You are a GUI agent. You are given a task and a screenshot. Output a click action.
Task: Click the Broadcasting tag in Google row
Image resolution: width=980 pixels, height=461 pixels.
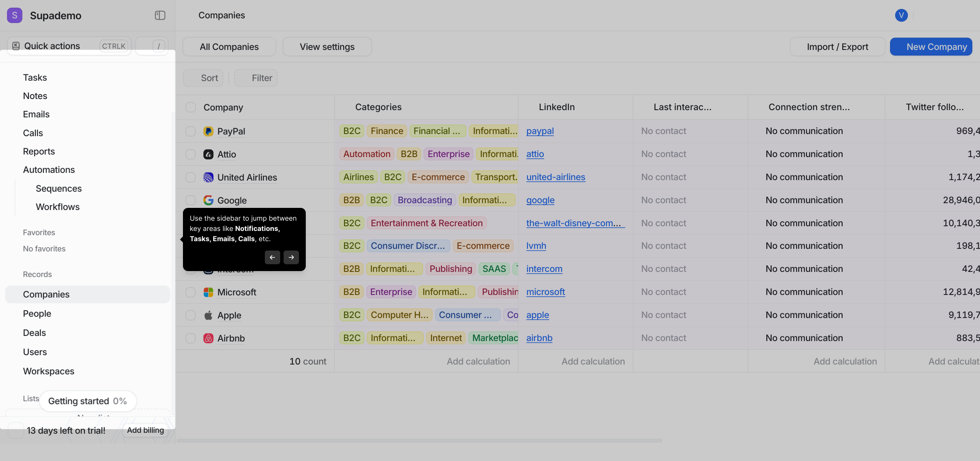pyautogui.click(x=425, y=200)
